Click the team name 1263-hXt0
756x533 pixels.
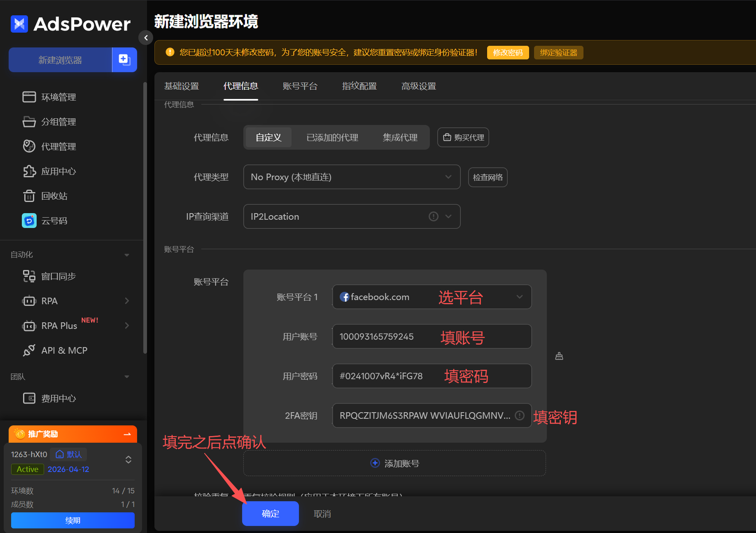pyautogui.click(x=29, y=454)
